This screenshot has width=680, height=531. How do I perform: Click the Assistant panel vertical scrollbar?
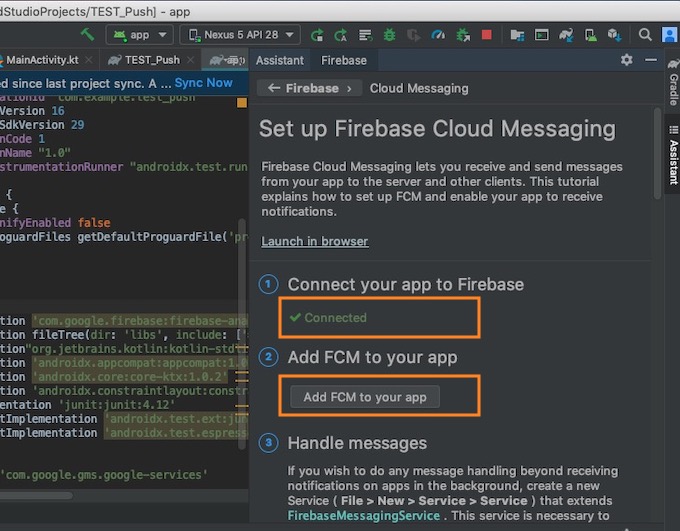tap(657, 153)
